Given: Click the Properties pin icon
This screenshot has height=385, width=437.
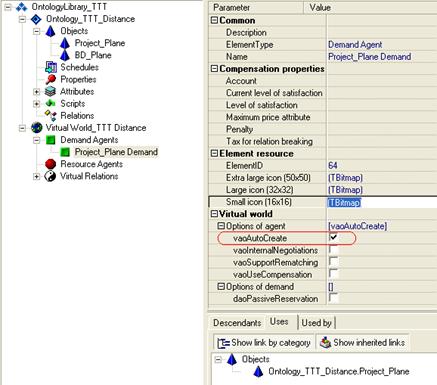Looking at the screenshot, I should (51, 79).
